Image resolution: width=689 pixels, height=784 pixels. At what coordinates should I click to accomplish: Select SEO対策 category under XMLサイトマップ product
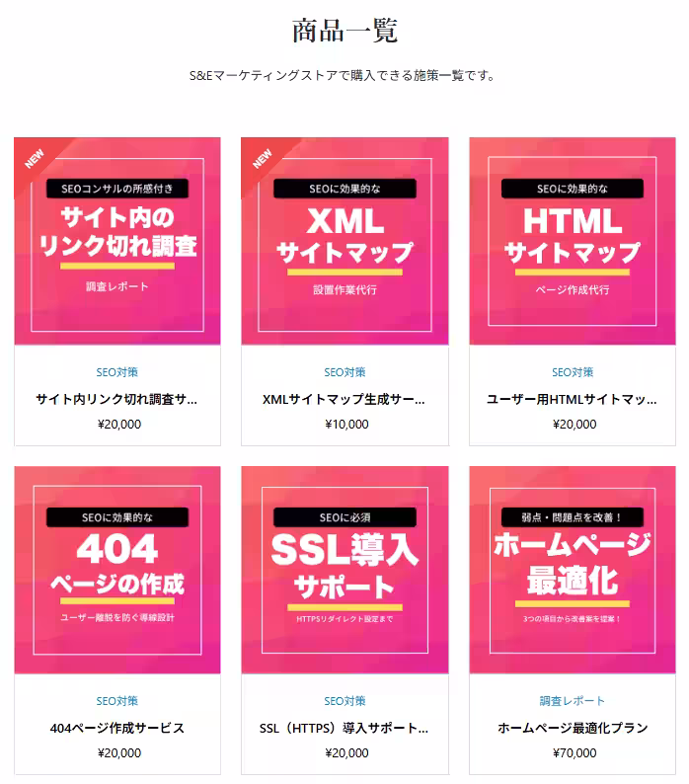tap(344, 372)
